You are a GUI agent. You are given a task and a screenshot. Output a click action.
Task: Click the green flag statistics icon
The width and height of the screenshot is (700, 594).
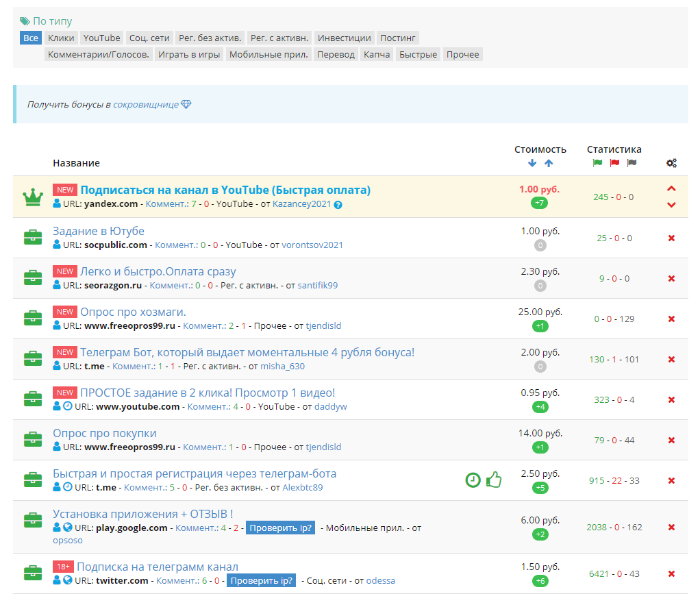click(597, 163)
